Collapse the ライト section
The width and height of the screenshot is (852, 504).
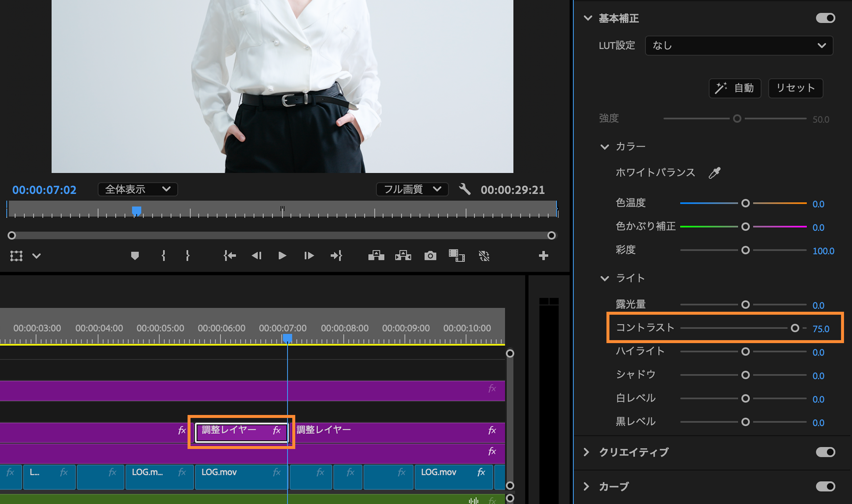(x=605, y=279)
